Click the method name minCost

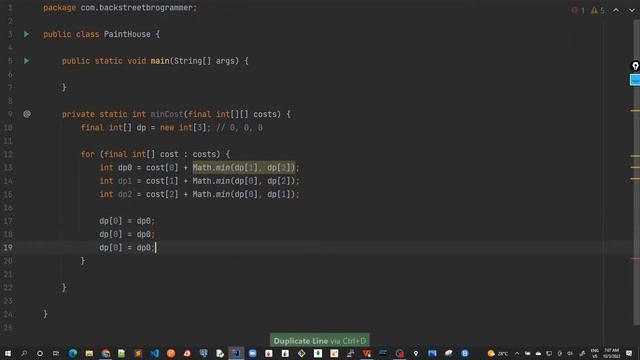click(x=167, y=114)
